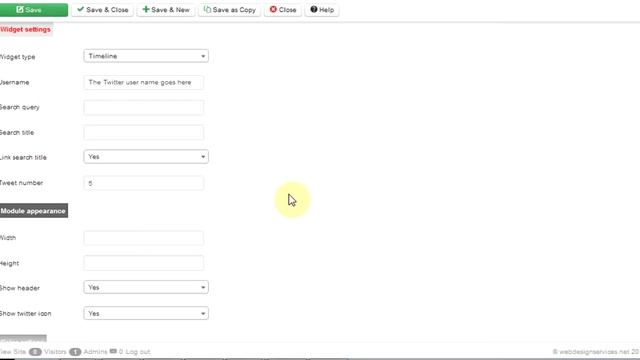This screenshot has height=360, width=640.
Task: Click the Close toolbar button
Action: (x=283, y=10)
